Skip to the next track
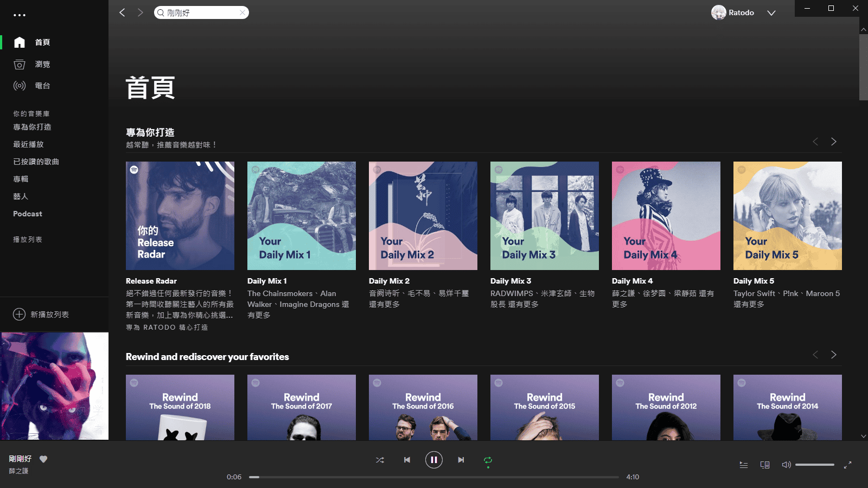Screen dimensions: 868x488 [461, 460]
